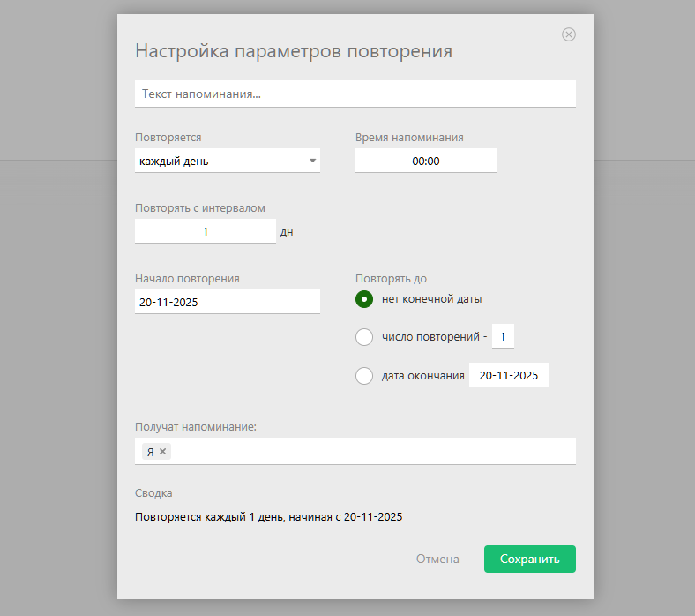The height and width of the screenshot is (616, 695).
Task: Open the 'каждый день' repeat dropdown
Action: [228, 161]
